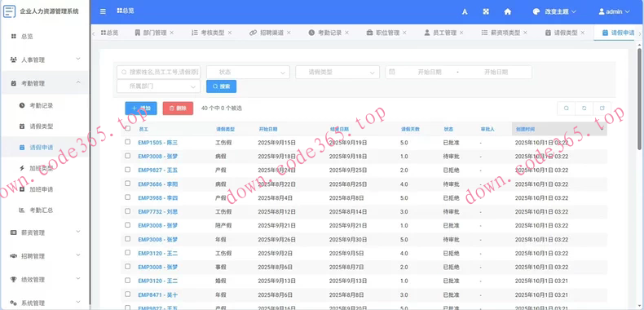Viewport: 644px width, 310px height.
Task: Expand the 人事管理 sidebar menu
Action: click(44, 60)
